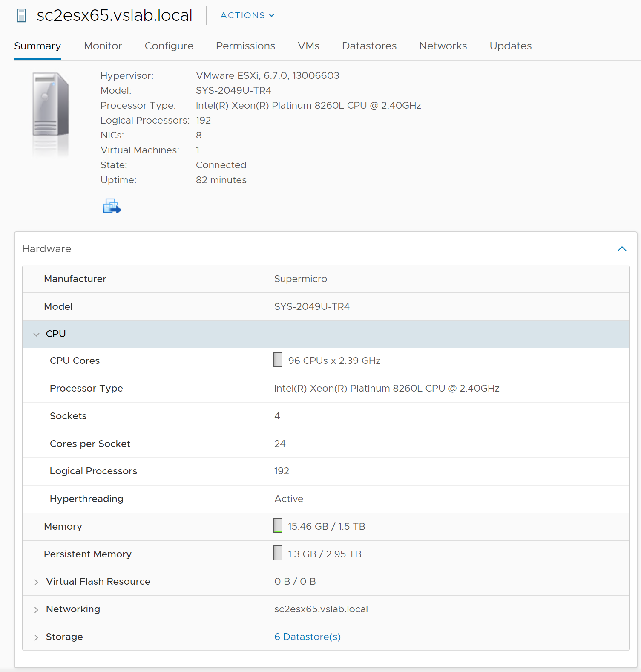This screenshot has width=641, height=672.
Task: Click the host icon beside sc2esx65.vslab.local title
Action: pyautogui.click(x=21, y=16)
